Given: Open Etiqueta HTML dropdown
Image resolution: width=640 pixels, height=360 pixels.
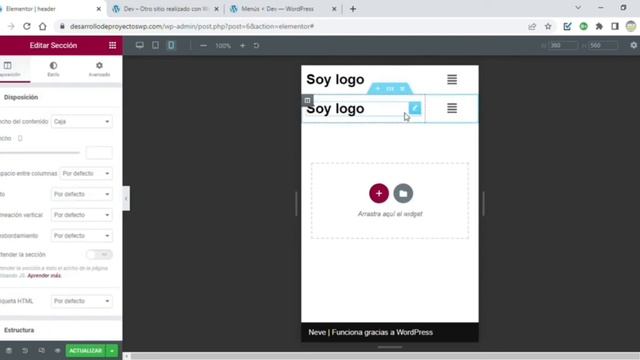Looking at the screenshot, I should [x=82, y=301].
